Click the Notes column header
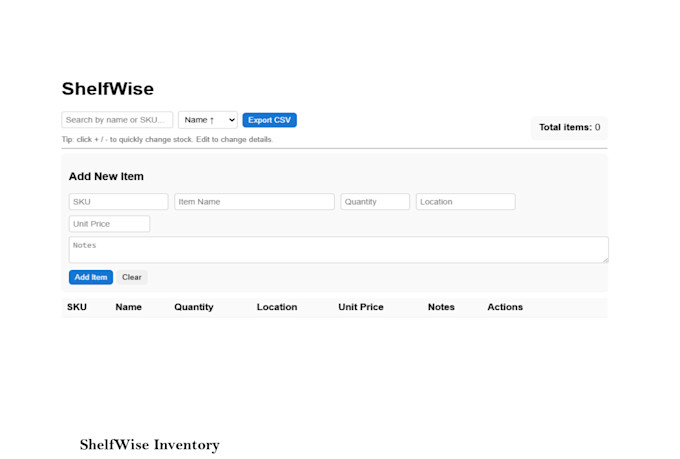Viewport: 680px width, 459px height. point(441,307)
